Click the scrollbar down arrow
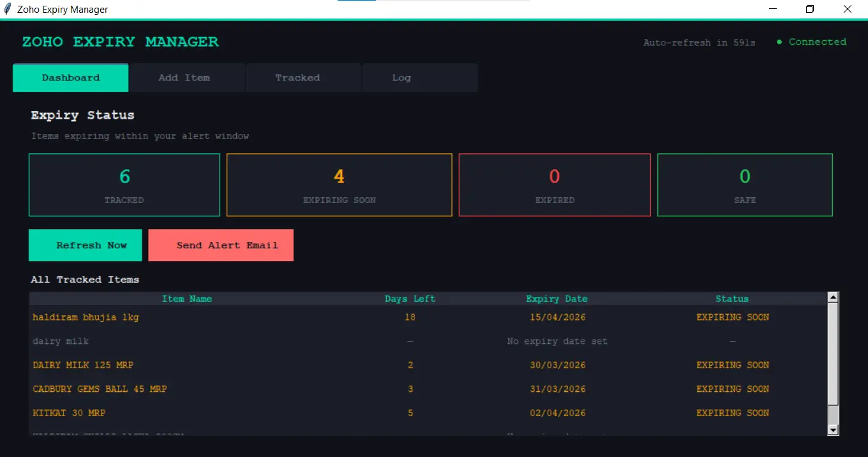 coord(834,430)
